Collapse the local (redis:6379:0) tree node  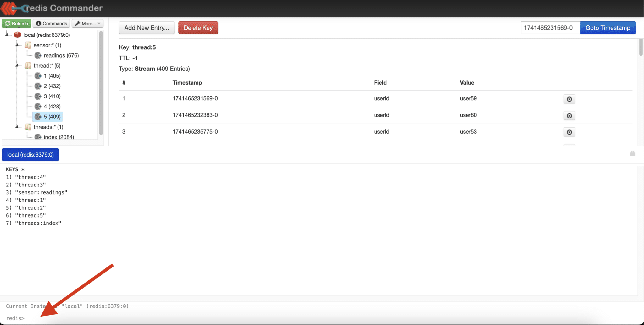click(6, 35)
